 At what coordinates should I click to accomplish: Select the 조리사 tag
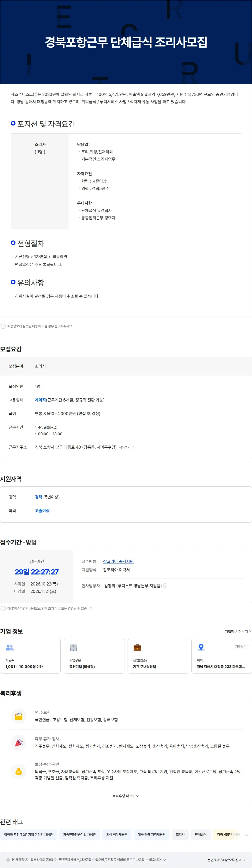pyautogui.click(x=180, y=834)
